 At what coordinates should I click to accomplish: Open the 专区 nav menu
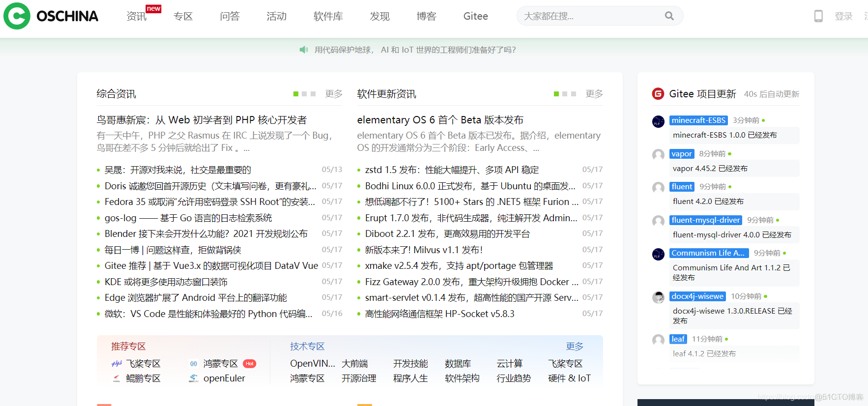click(x=183, y=16)
